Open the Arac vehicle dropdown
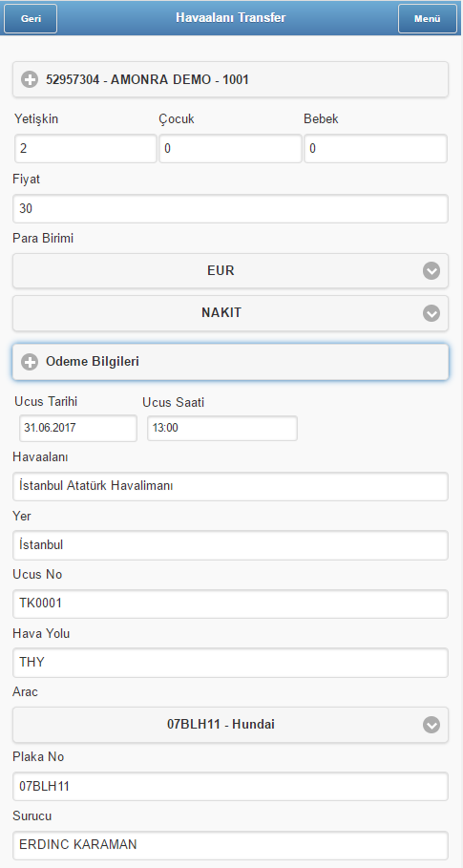Screen dimensions: 463x868 tap(230, 725)
